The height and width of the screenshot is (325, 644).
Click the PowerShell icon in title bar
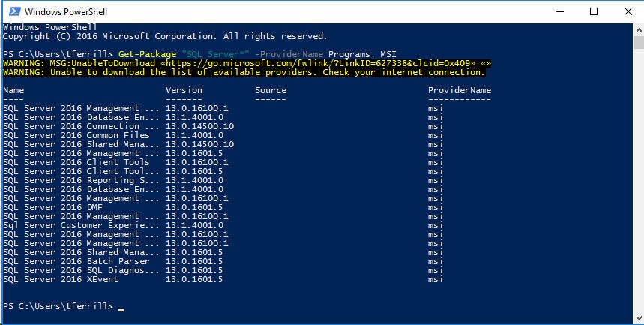coord(12,12)
